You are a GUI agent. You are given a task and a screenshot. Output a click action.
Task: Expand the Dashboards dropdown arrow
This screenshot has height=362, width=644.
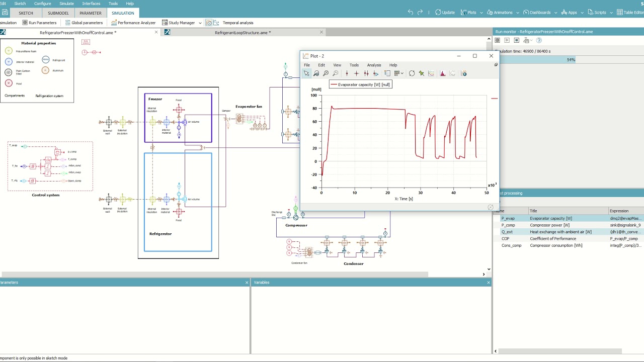pyautogui.click(x=555, y=13)
